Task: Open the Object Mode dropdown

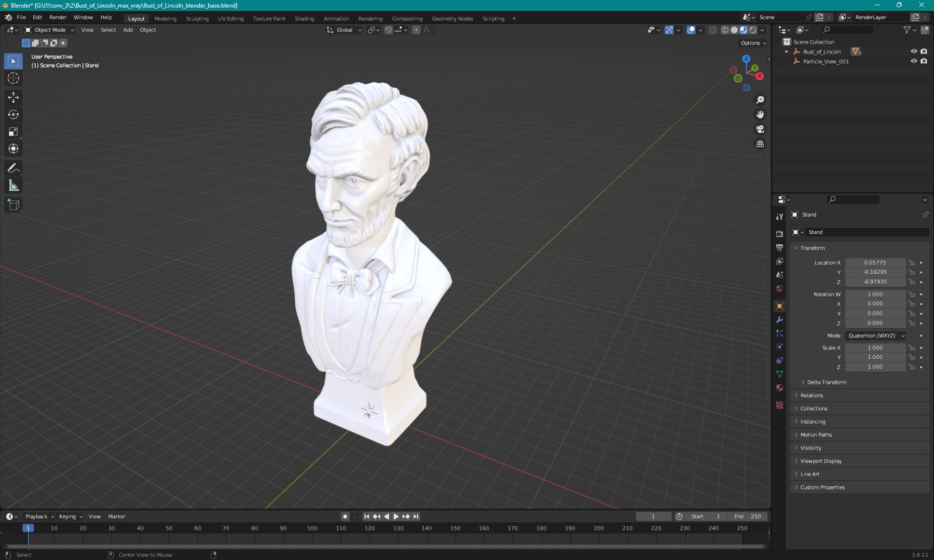Action: click(x=50, y=30)
